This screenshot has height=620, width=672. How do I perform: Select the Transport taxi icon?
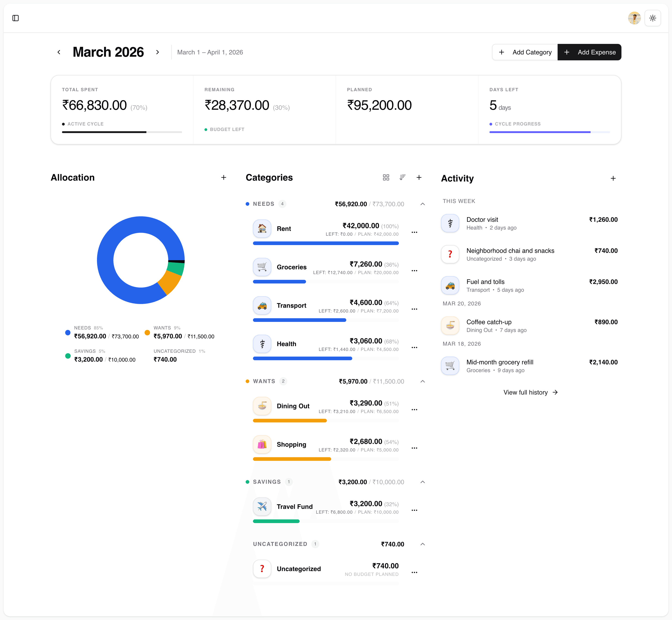pyautogui.click(x=262, y=305)
